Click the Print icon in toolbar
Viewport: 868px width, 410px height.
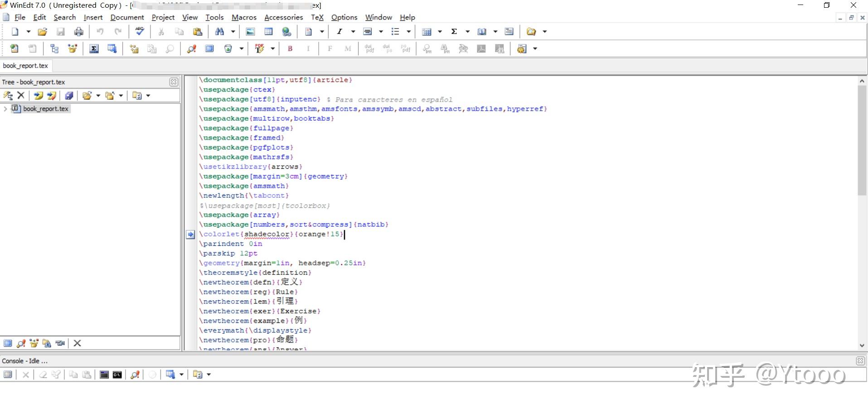click(x=79, y=32)
